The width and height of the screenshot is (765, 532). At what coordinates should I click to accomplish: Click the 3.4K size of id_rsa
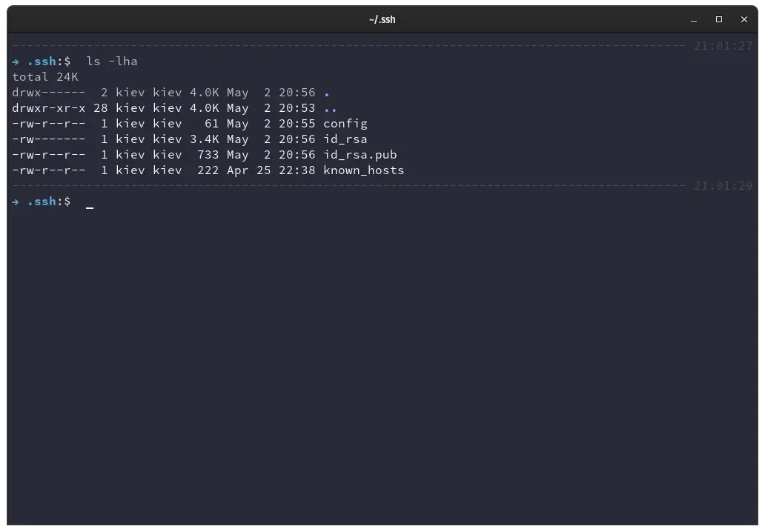205,139
